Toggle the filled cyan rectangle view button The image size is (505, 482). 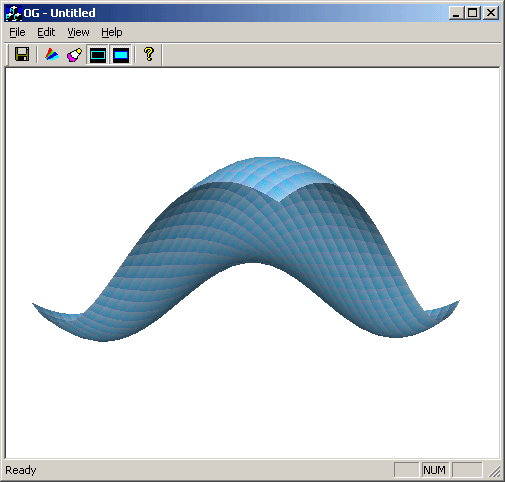[121, 54]
